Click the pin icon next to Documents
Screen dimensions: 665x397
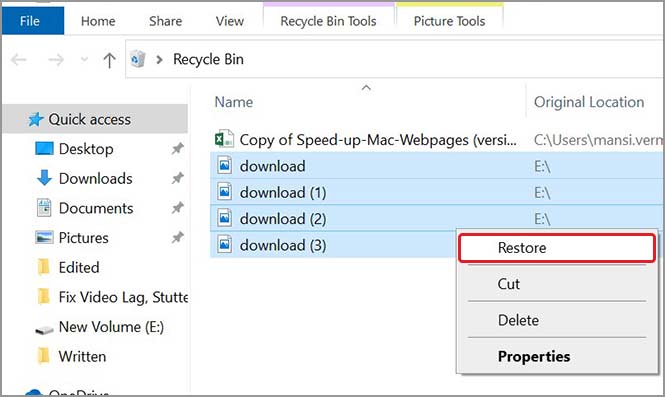(177, 208)
